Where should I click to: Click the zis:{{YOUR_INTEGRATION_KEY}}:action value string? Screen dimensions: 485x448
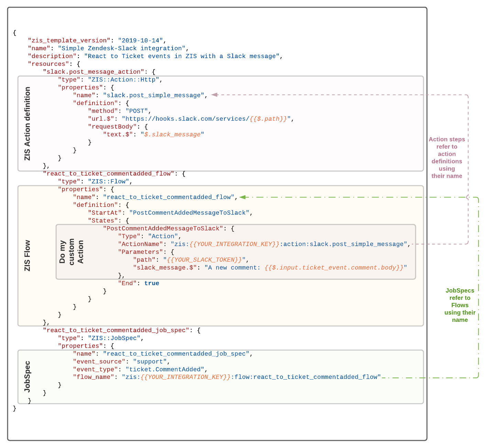pyautogui.click(x=289, y=244)
